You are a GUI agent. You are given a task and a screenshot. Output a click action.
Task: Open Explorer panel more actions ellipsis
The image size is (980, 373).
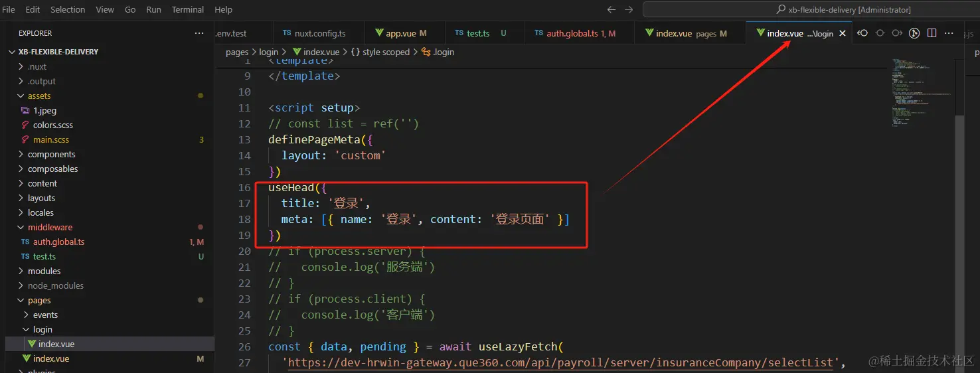click(199, 33)
